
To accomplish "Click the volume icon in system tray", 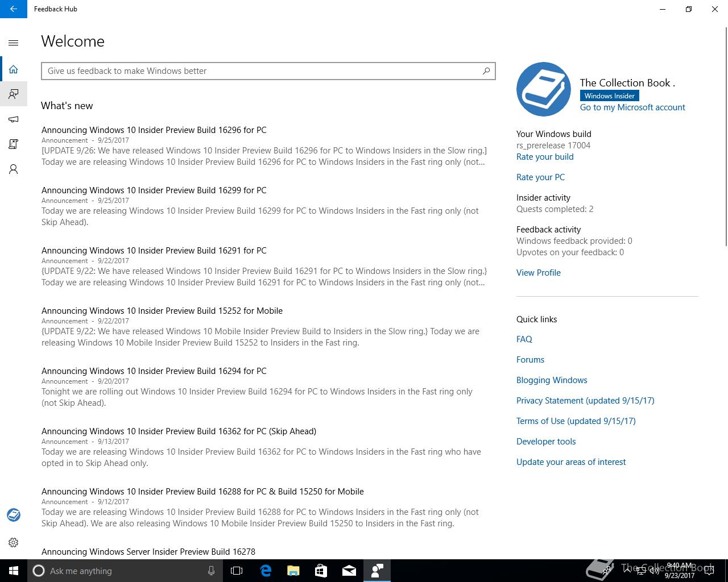I will [654, 570].
